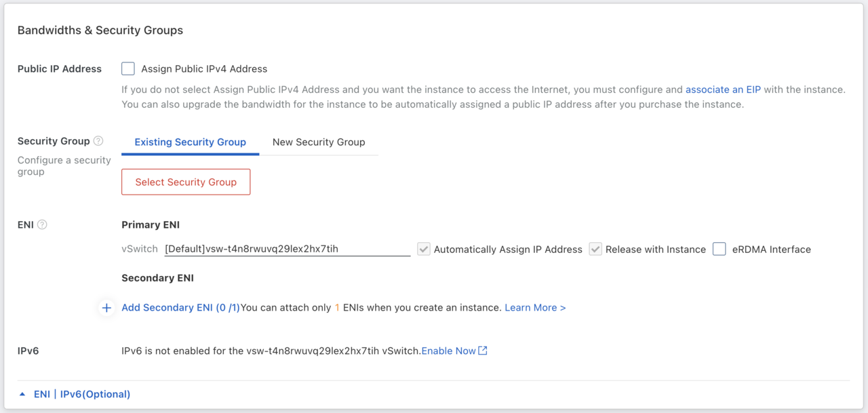Click the Security Group help question-mark icon

(98, 141)
